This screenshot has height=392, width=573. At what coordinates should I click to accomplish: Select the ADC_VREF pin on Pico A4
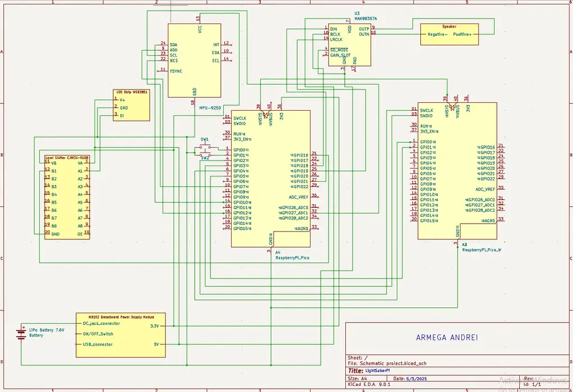coord(298,197)
